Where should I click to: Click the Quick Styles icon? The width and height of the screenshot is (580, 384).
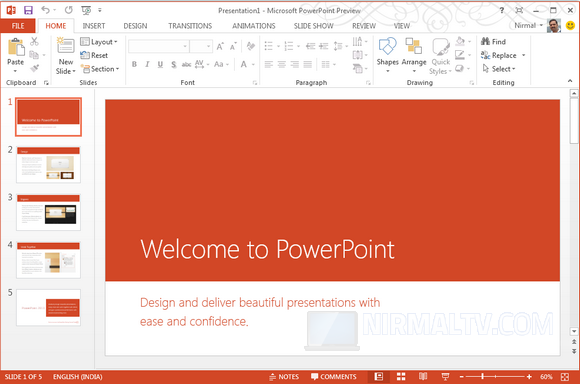[441, 47]
